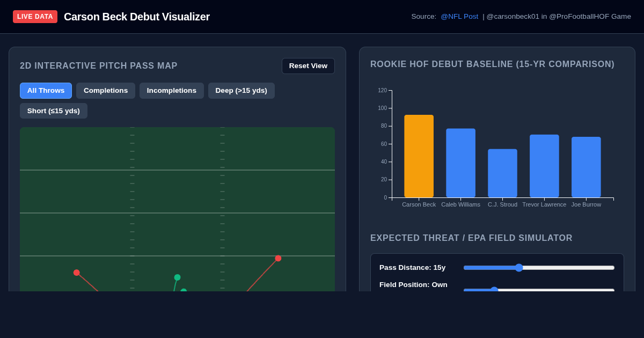Viewport: 644px width, 338px height.
Task: Click the Pass Distance slider handle
Action: 519,268
